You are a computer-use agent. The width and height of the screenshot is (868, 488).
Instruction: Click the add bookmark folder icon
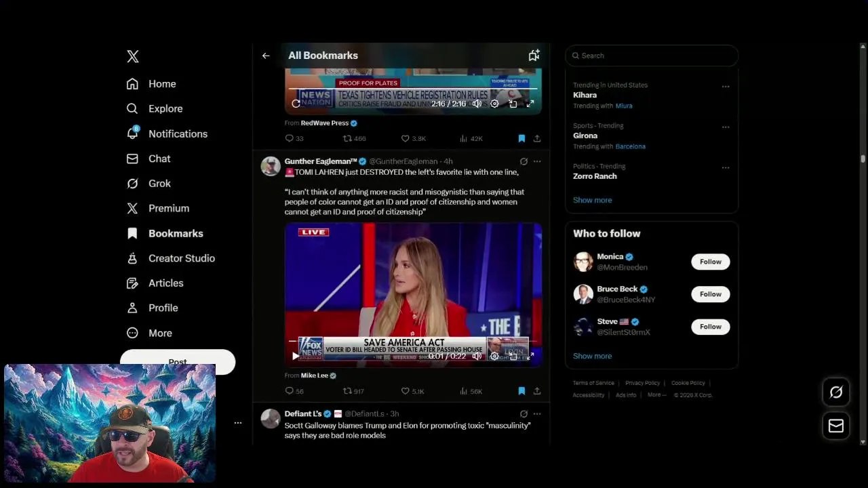pos(534,56)
